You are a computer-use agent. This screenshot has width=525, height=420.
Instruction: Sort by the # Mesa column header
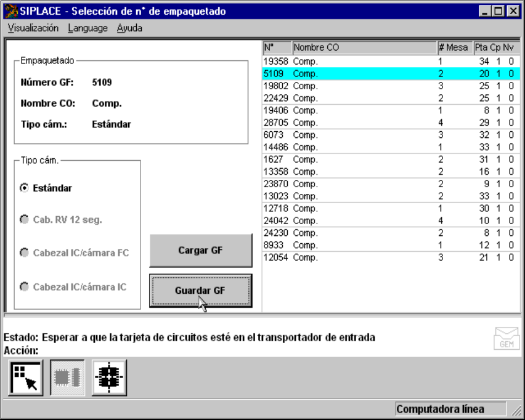(455, 47)
